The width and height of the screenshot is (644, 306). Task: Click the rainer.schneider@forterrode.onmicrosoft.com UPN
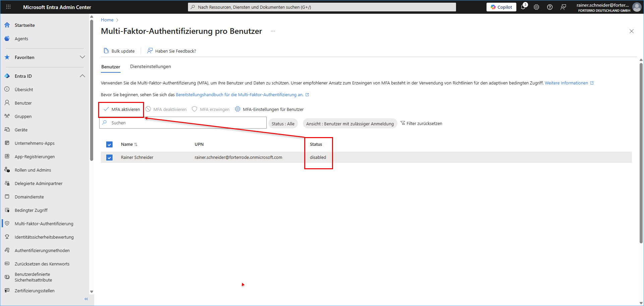pyautogui.click(x=238, y=158)
